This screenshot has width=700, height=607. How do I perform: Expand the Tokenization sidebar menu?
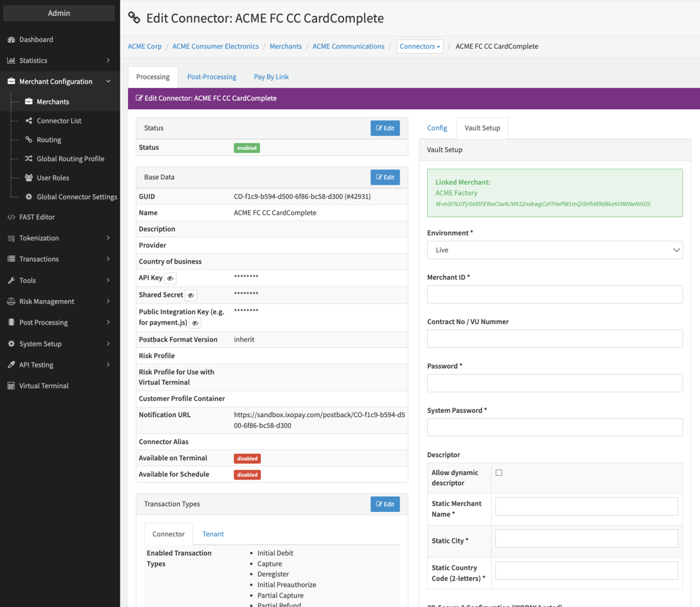pyautogui.click(x=59, y=238)
